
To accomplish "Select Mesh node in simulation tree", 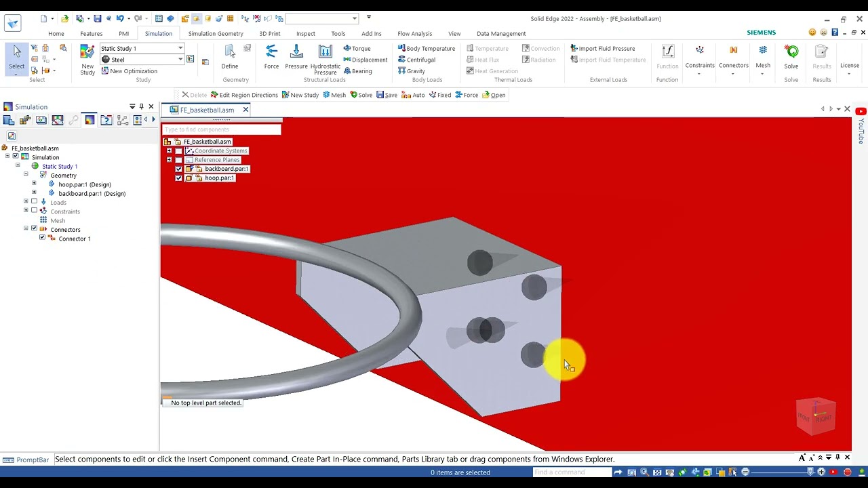I will coord(58,220).
